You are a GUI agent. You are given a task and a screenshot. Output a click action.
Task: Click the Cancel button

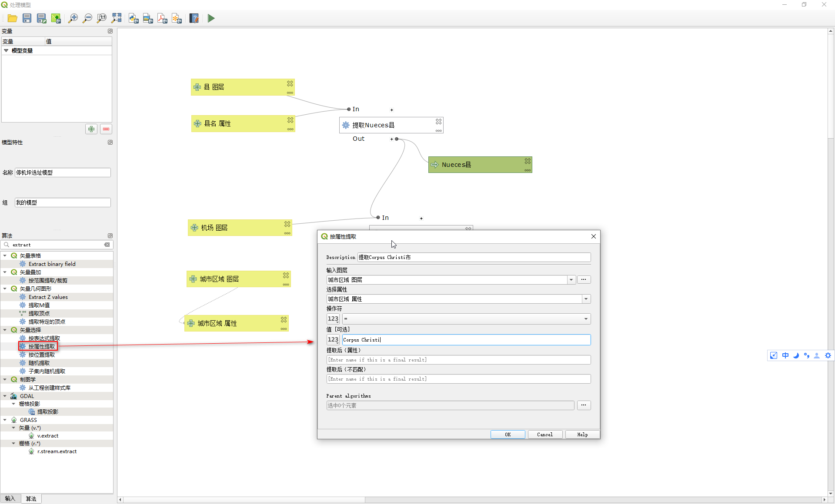[544, 434]
